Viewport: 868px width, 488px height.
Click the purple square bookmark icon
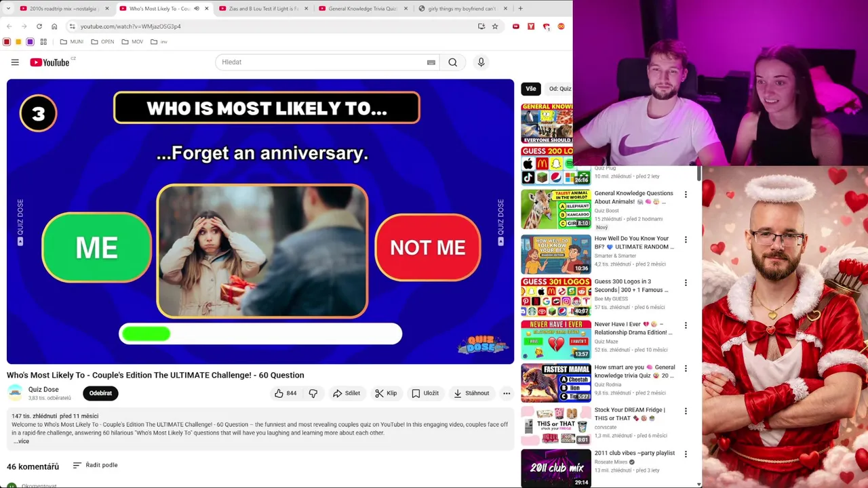(30, 42)
